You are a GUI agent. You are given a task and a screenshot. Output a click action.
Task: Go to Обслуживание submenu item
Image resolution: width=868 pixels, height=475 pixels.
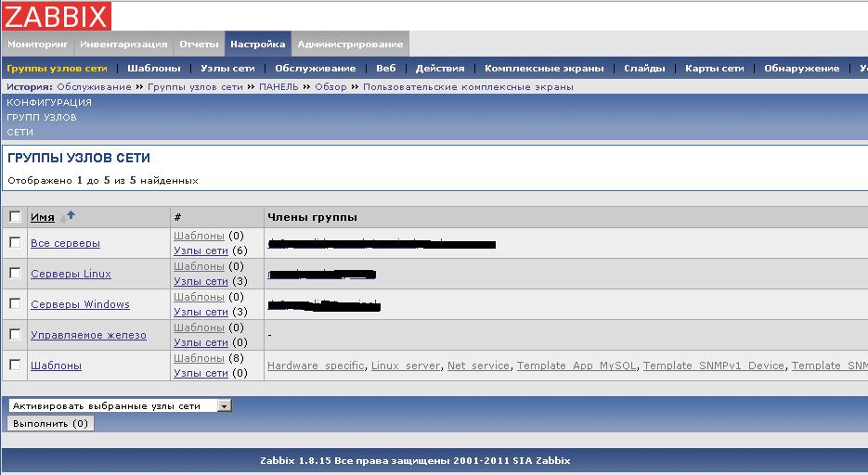[x=316, y=69]
